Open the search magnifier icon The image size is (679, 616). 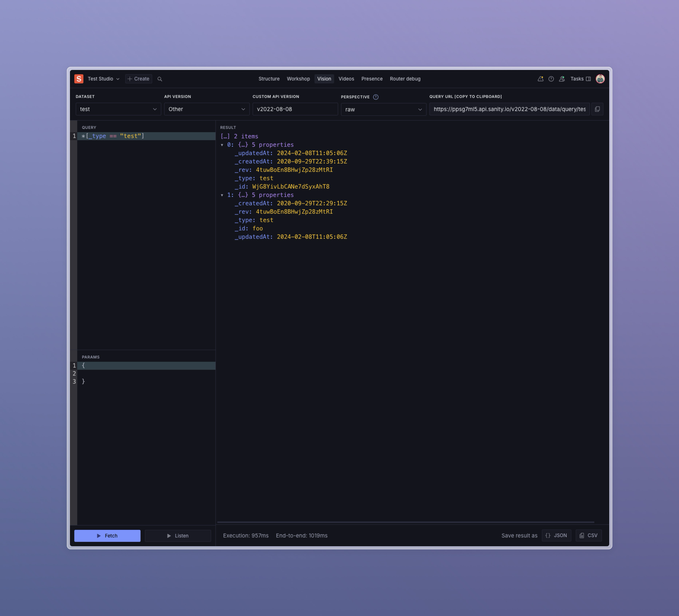[x=160, y=79]
